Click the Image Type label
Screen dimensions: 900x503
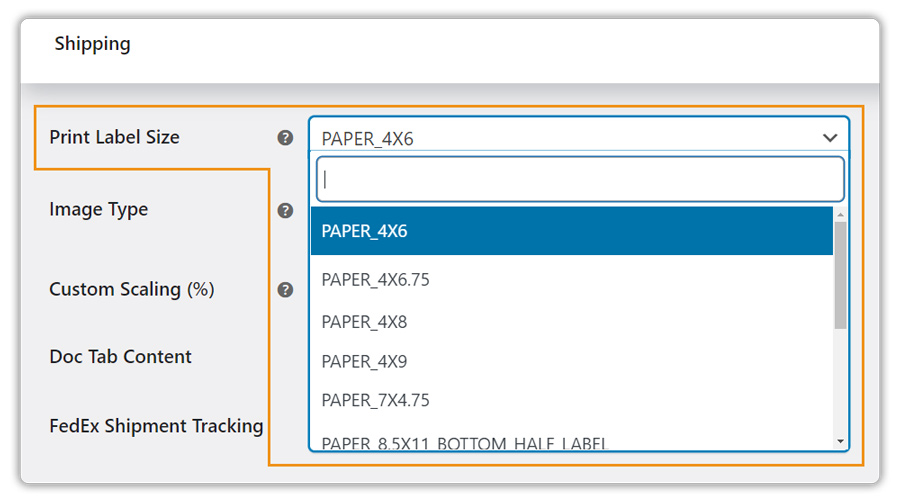pos(99,210)
